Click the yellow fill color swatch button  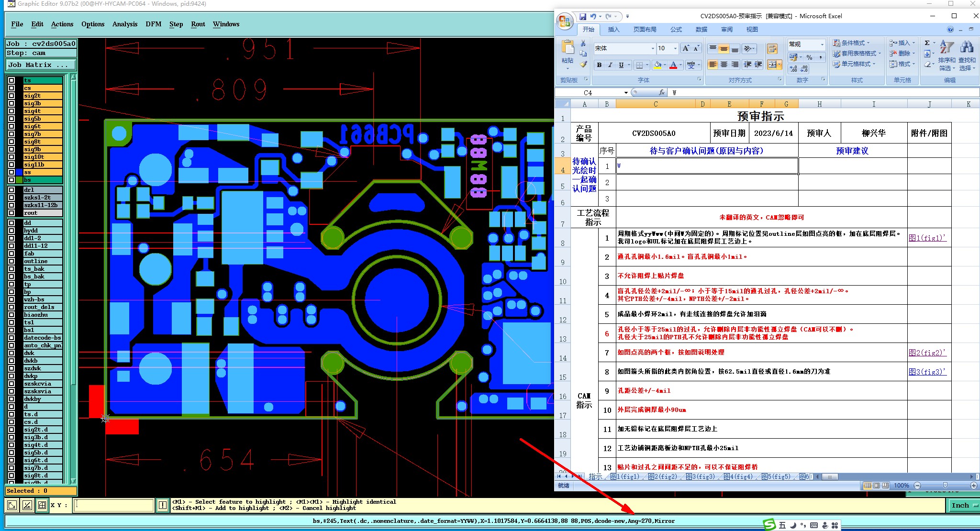coord(658,65)
